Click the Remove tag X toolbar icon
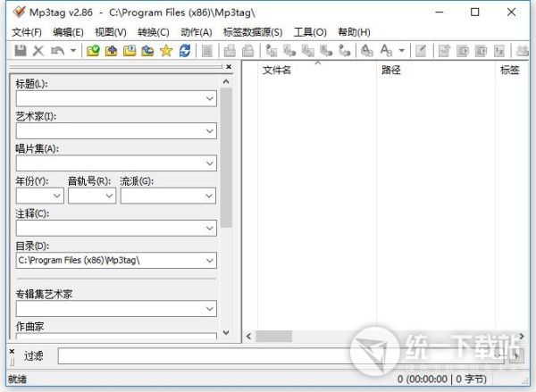 tap(38, 51)
